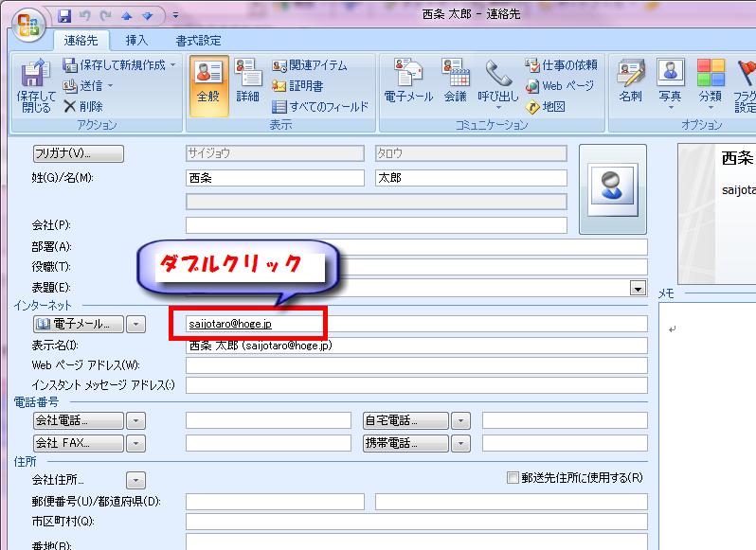Image resolution: width=756 pixels, height=550 pixels.
Task: Click the Business Card (名刺) icon
Action: 630,75
